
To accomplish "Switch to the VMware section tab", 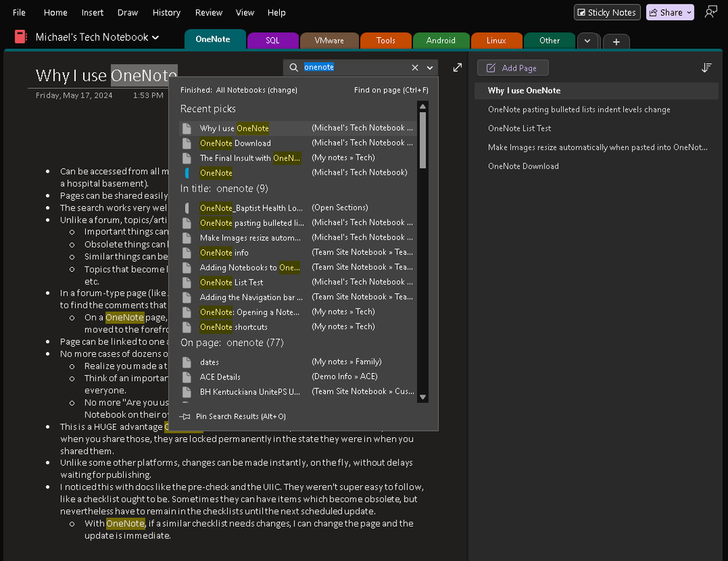I will click(x=329, y=41).
